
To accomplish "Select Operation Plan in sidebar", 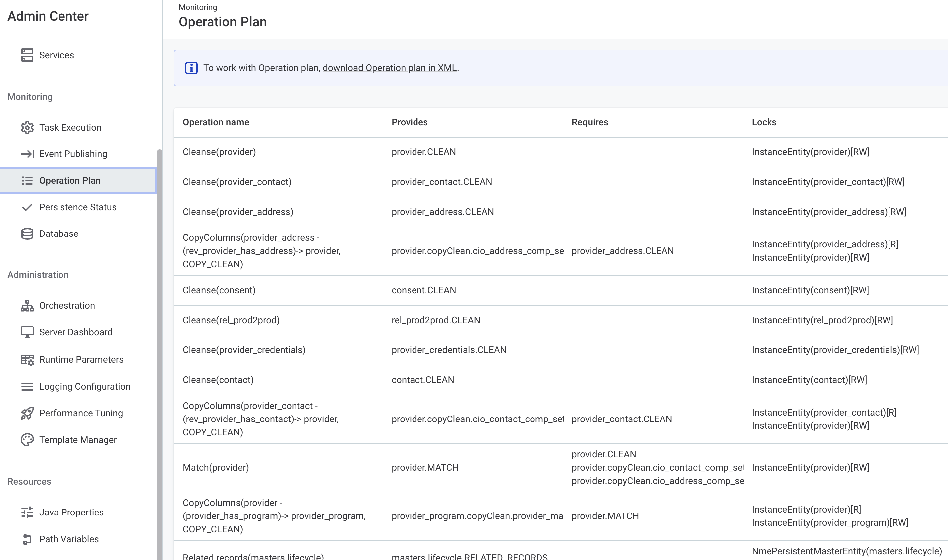I will tap(70, 180).
